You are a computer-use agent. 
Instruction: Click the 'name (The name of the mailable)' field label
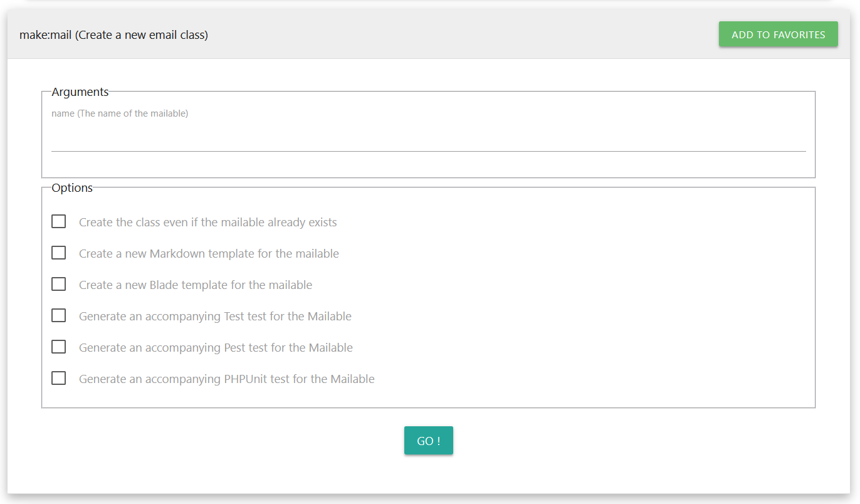click(120, 113)
